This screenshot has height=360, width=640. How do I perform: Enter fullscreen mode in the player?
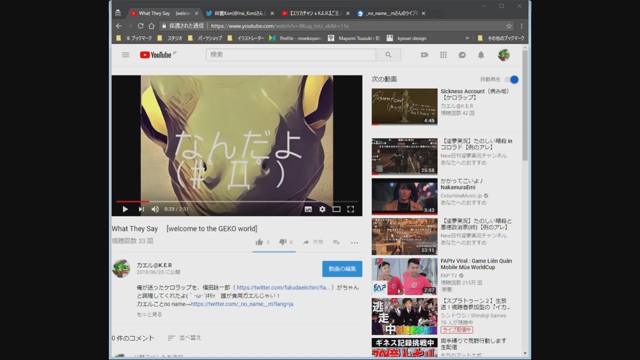click(x=351, y=209)
